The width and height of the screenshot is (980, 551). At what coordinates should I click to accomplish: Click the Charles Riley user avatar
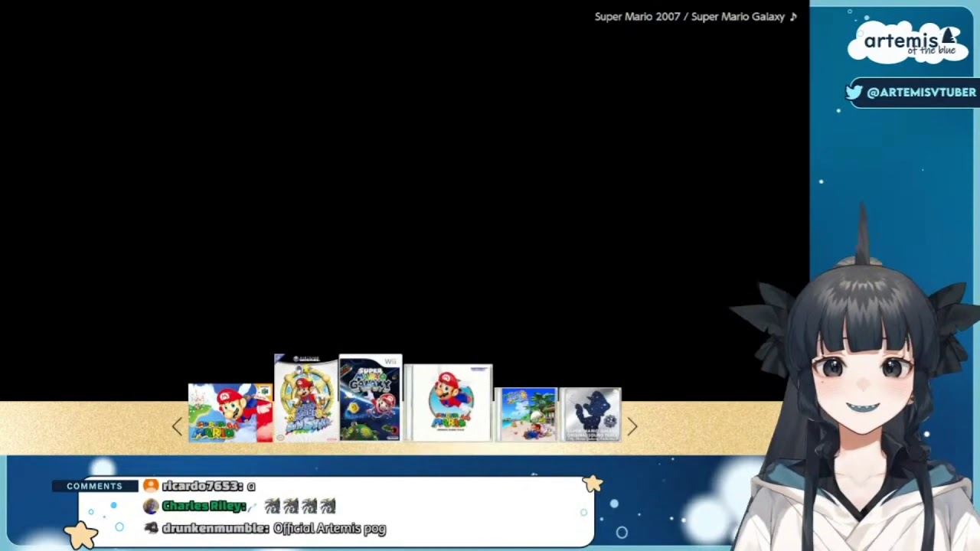151,507
